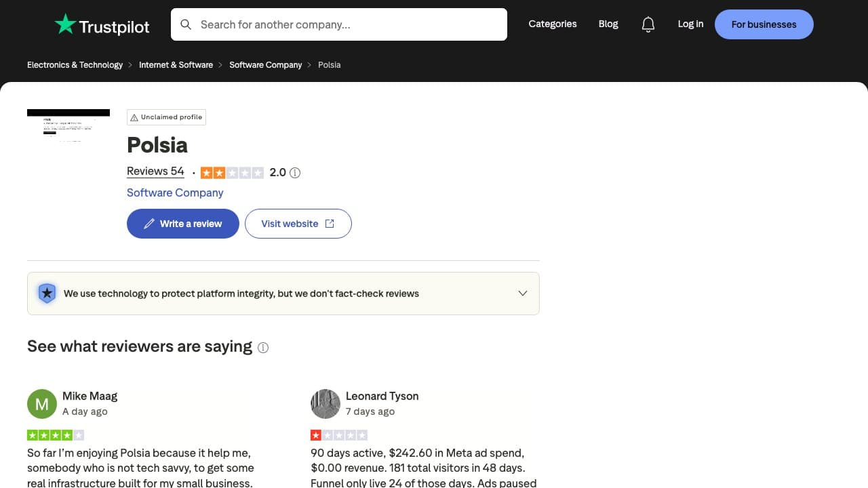The width and height of the screenshot is (868, 488).
Task: Click '7 days ago' review date
Action: coord(370,411)
